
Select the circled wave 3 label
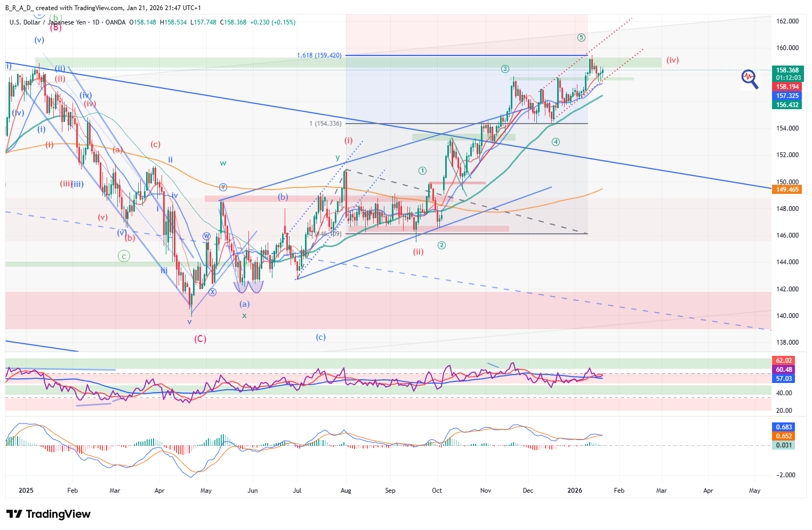click(505, 69)
